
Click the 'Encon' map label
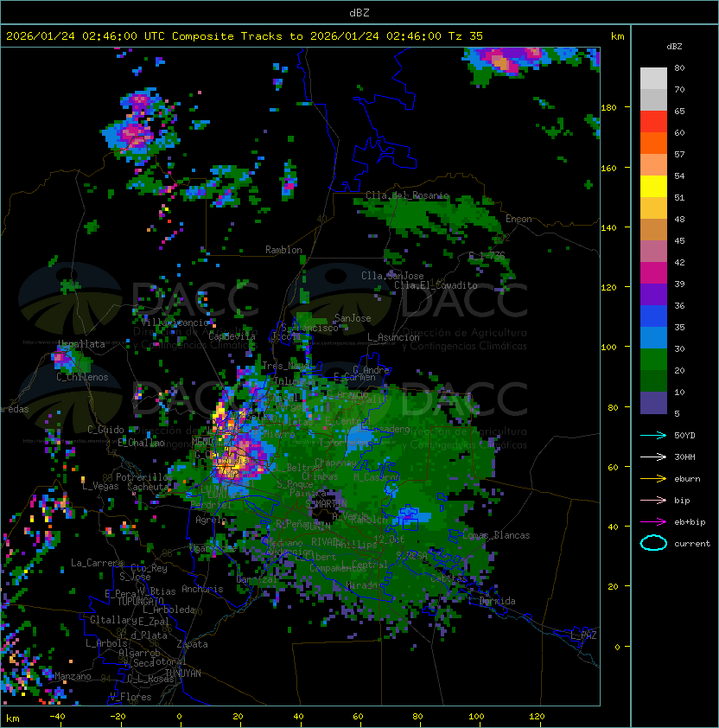coord(519,219)
